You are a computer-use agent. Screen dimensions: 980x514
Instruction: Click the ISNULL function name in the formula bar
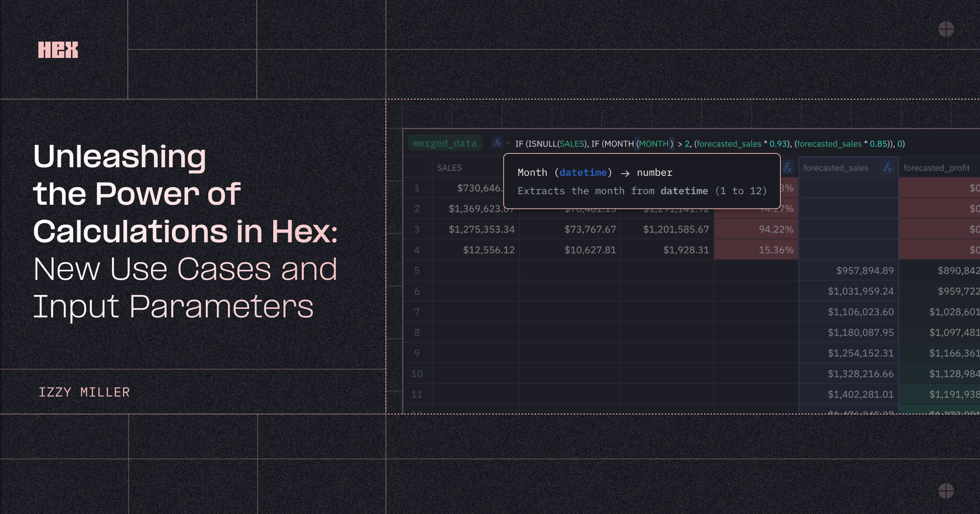543,144
